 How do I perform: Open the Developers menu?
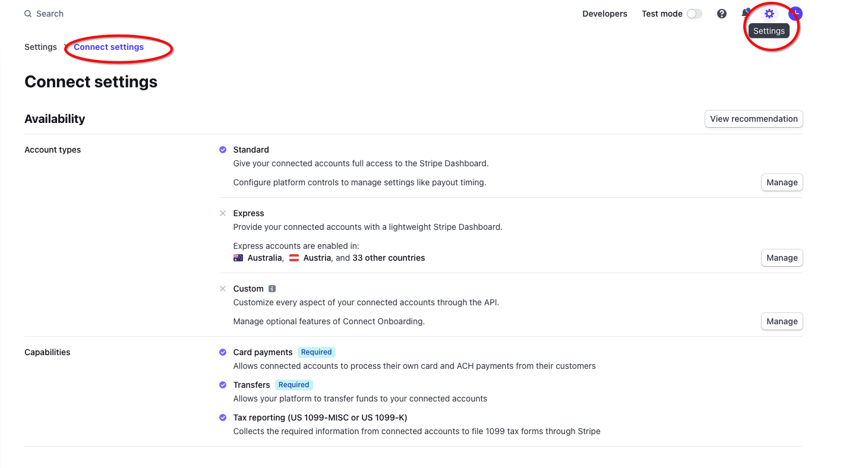604,14
